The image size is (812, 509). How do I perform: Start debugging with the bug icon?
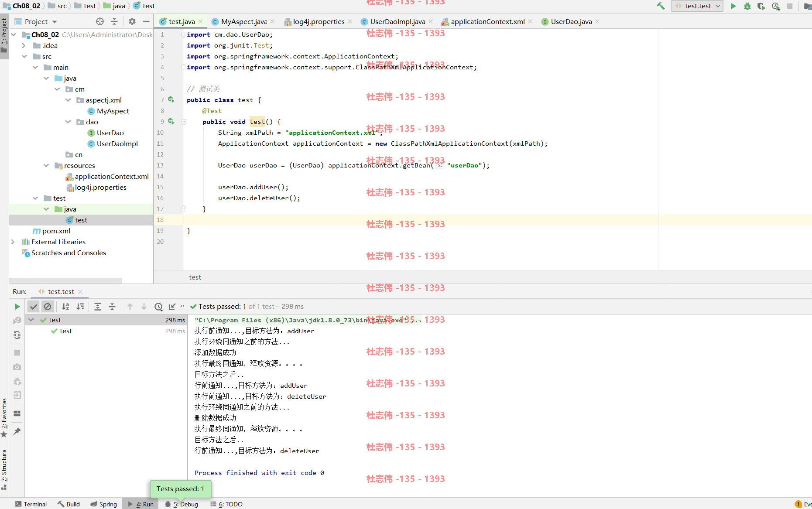[747, 6]
